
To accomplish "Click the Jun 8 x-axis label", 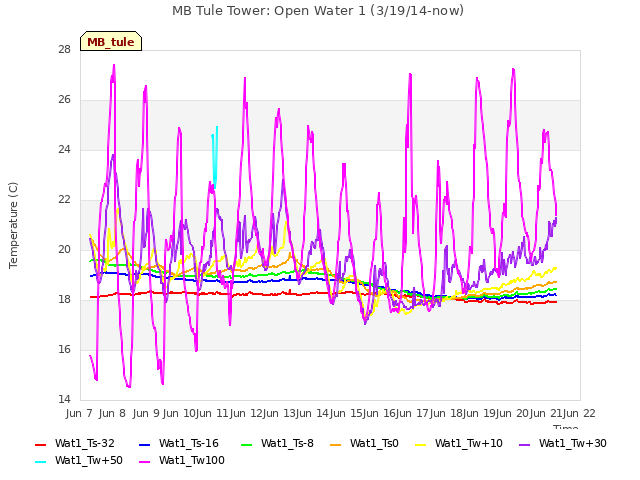I will click(x=112, y=414).
